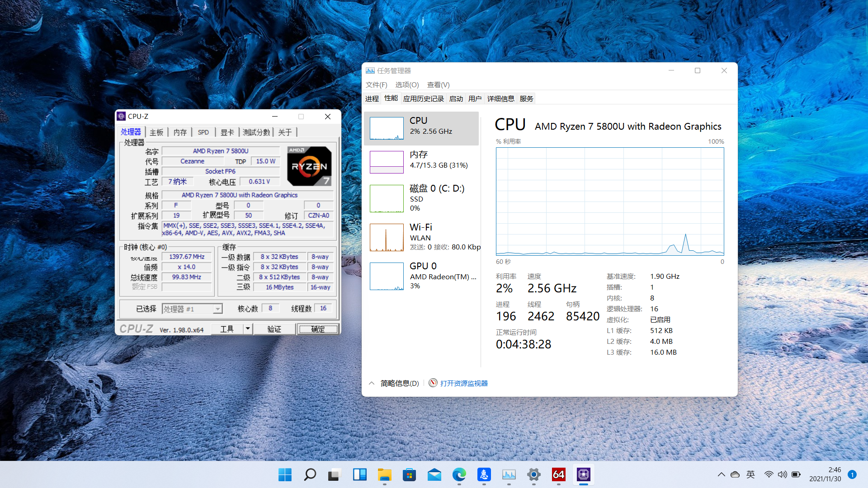Open the Details tab
Screen dimensions: 868x488
click(501, 99)
